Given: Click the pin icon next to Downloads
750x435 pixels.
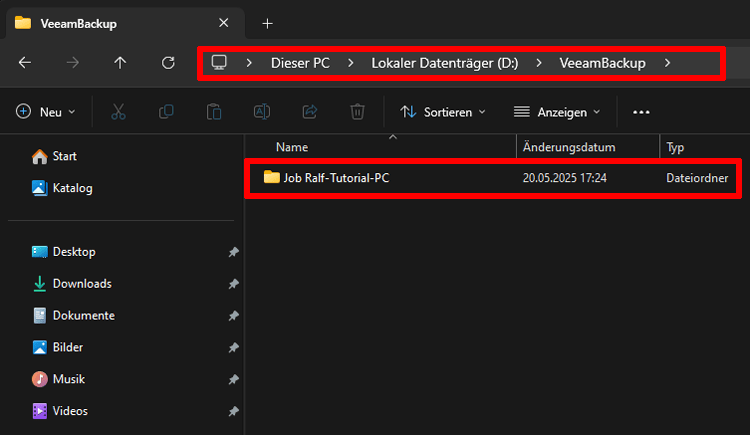Looking at the screenshot, I should [x=233, y=284].
